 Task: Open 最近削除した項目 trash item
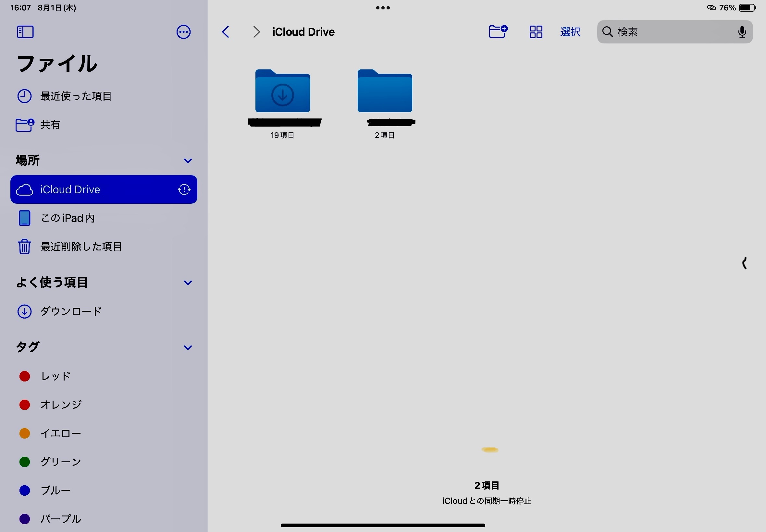pos(81,247)
